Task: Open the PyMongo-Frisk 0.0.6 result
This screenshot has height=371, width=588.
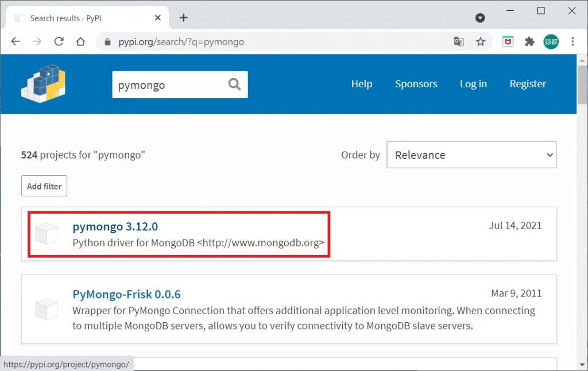Action: pyautogui.click(x=126, y=295)
